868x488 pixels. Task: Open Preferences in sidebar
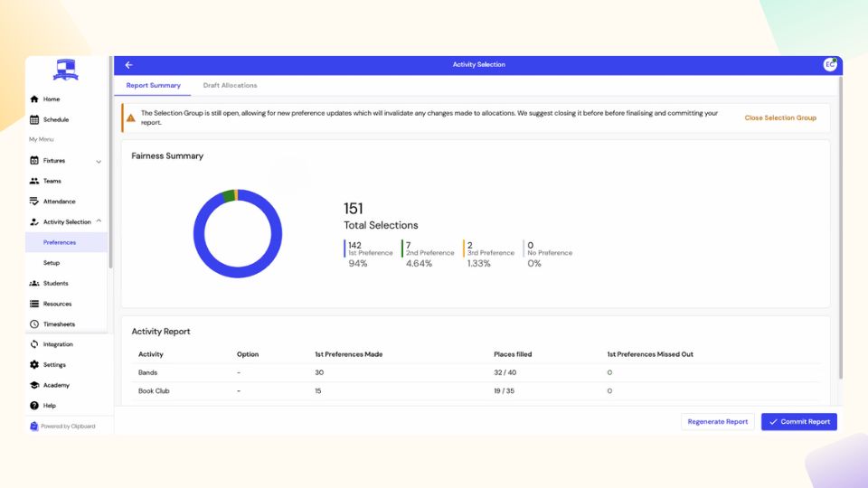[66, 242]
